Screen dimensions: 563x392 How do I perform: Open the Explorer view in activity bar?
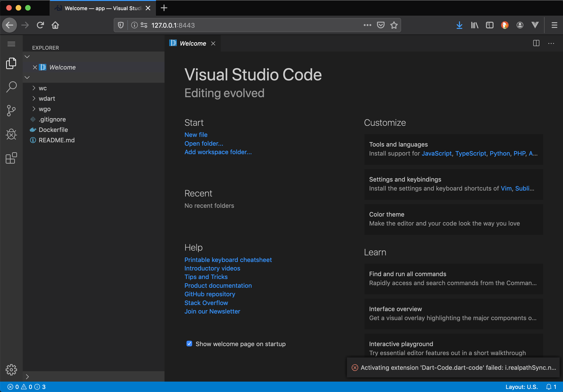click(x=11, y=64)
